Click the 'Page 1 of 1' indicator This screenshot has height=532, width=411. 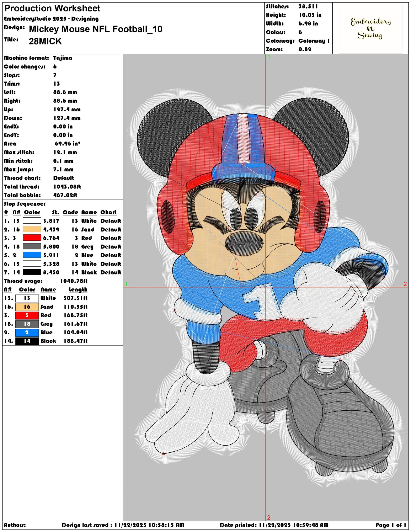point(391,525)
